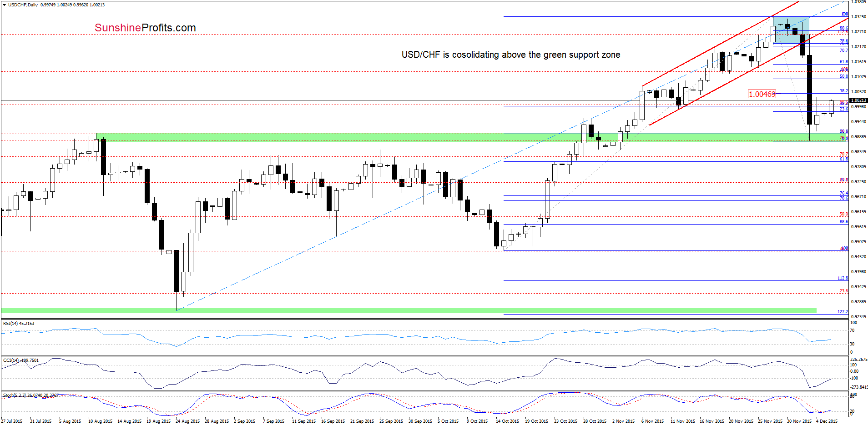The image size is (868, 425).
Task: Click the CCI scale value 225.2675
Action: tap(859, 359)
